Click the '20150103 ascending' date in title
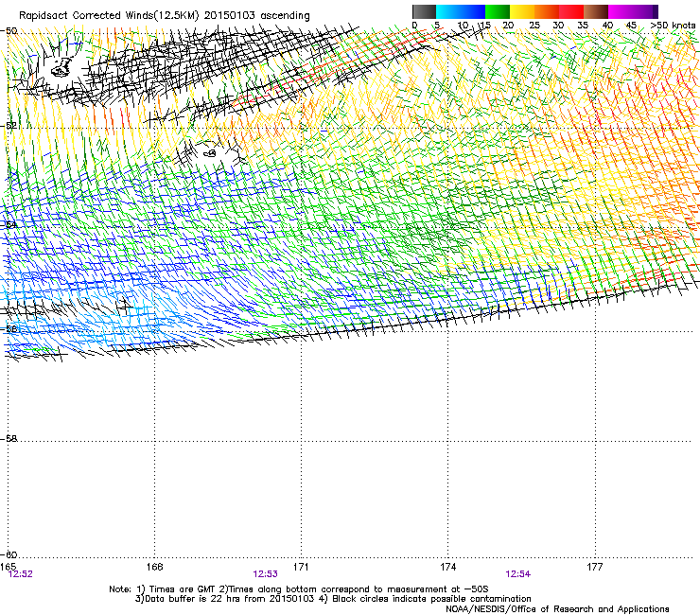This screenshot has height=615, width=700. (x=256, y=15)
